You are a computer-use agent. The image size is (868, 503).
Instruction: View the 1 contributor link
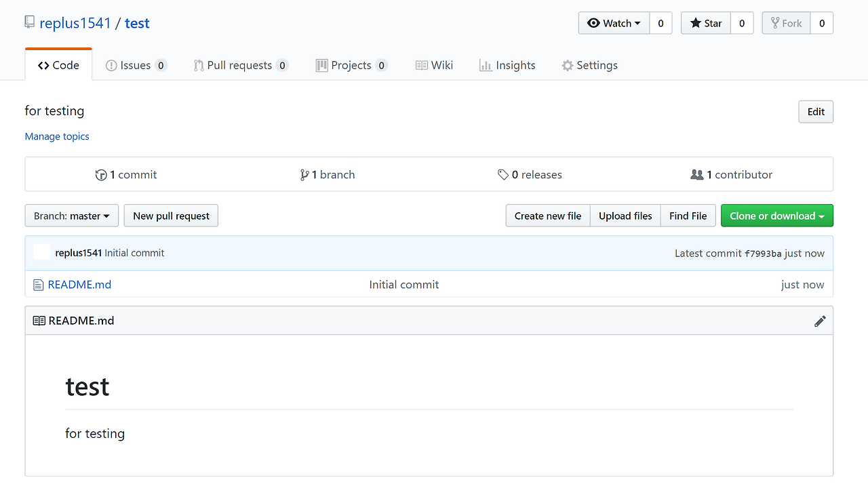[732, 175]
